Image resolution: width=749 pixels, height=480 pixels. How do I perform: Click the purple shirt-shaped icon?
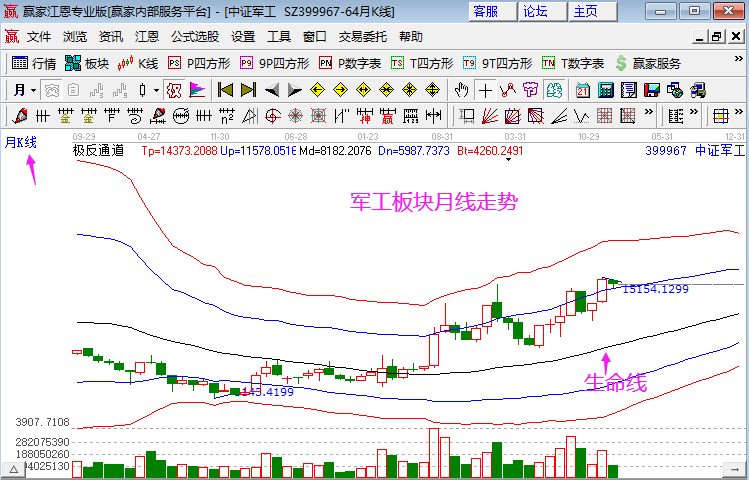click(531, 90)
